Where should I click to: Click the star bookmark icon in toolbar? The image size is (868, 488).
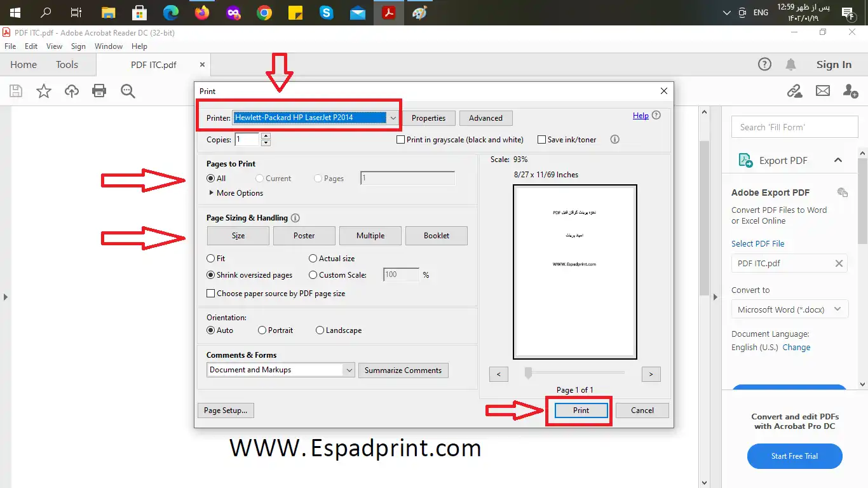[44, 91]
